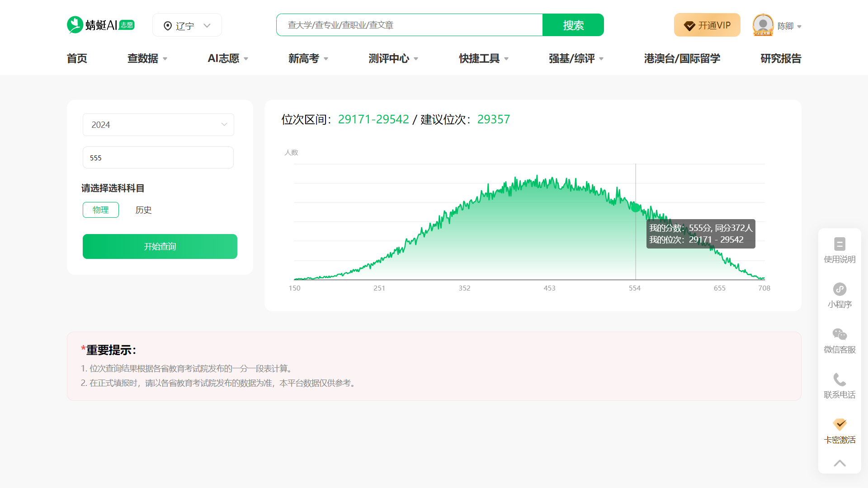Image resolution: width=868 pixels, height=488 pixels.
Task: Open the 2024 year dropdown
Action: [x=158, y=125]
